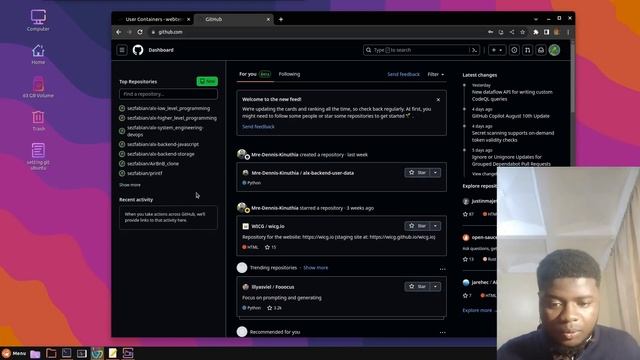640x360 pixels.
Task: Open Recommended for you three-dot options
Action: point(442,332)
